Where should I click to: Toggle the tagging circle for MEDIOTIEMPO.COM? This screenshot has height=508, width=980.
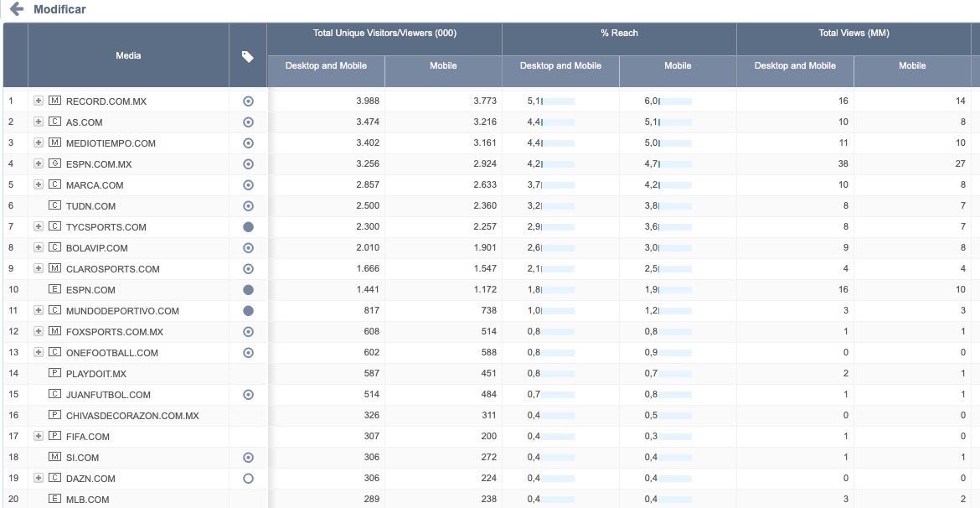click(x=248, y=143)
